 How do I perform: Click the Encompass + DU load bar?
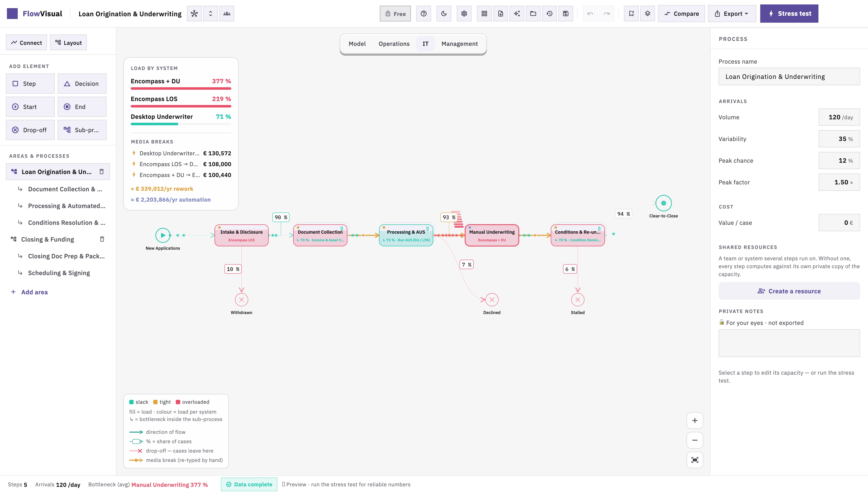(x=181, y=89)
